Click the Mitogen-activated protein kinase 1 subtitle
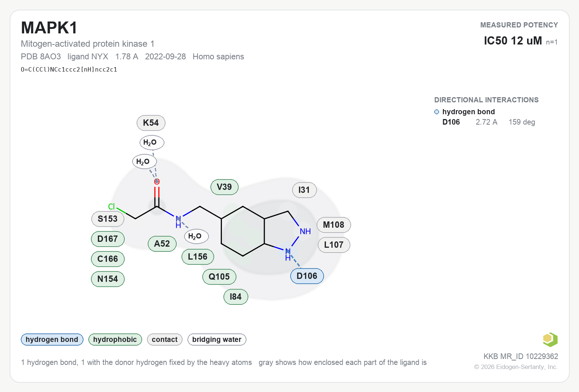Screen dimensions: 579x392 [x=88, y=44]
